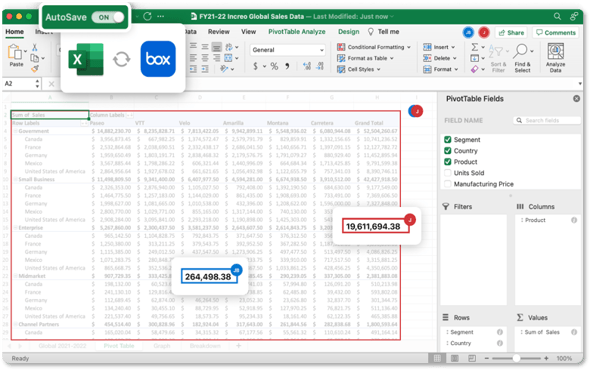
Task: Open Column Labels filter dropdown
Action: pyautogui.click(x=130, y=115)
